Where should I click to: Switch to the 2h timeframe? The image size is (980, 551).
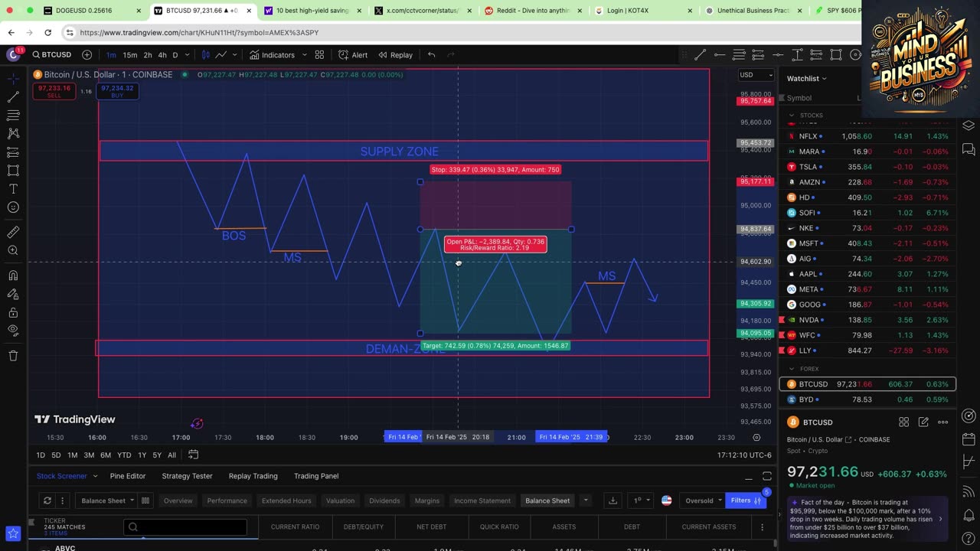tap(148, 55)
